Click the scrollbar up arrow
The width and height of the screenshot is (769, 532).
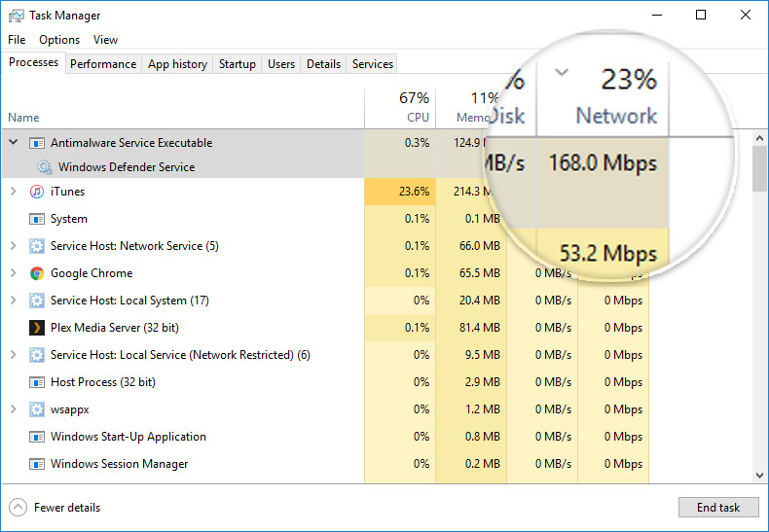[759, 138]
